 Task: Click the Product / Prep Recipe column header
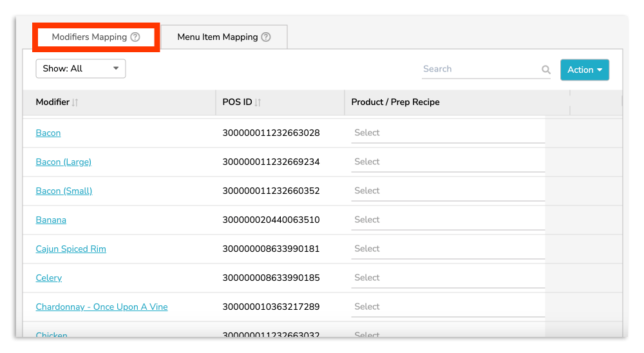click(395, 102)
